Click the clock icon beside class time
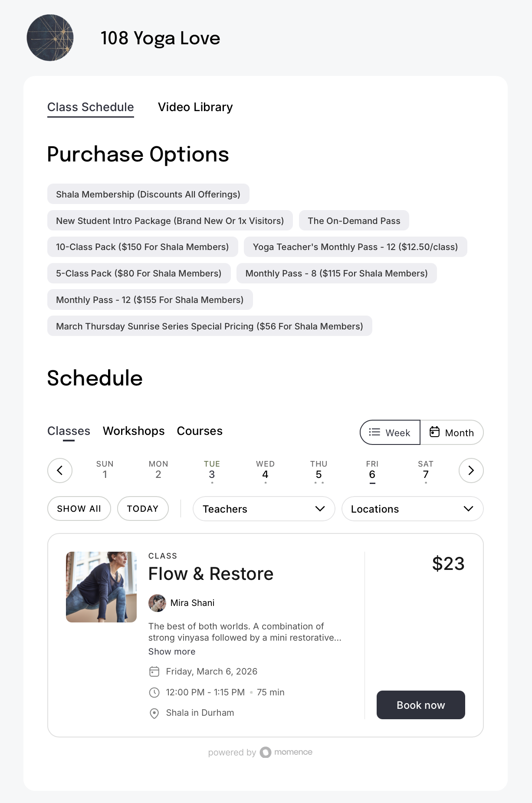 [154, 692]
